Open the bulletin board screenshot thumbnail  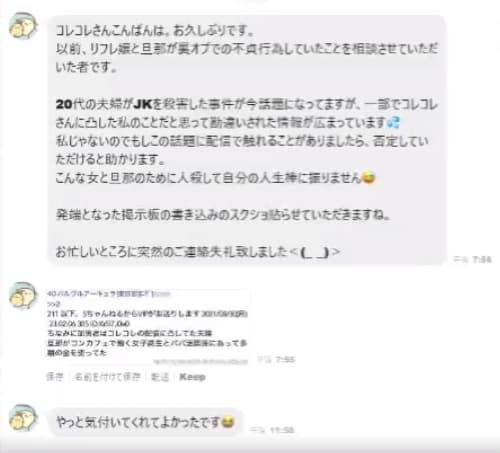[x=148, y=327]
